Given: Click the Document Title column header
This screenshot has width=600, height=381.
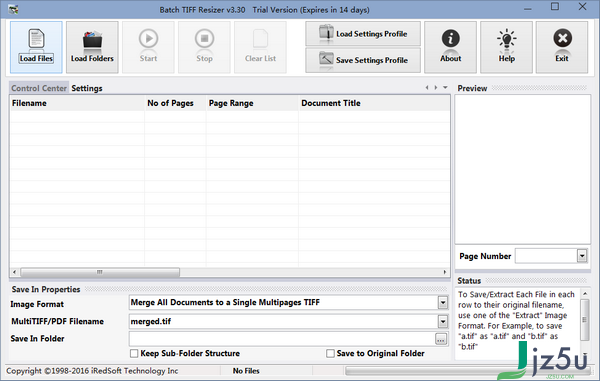Looking at the screenshot, I should click(374, 103).
